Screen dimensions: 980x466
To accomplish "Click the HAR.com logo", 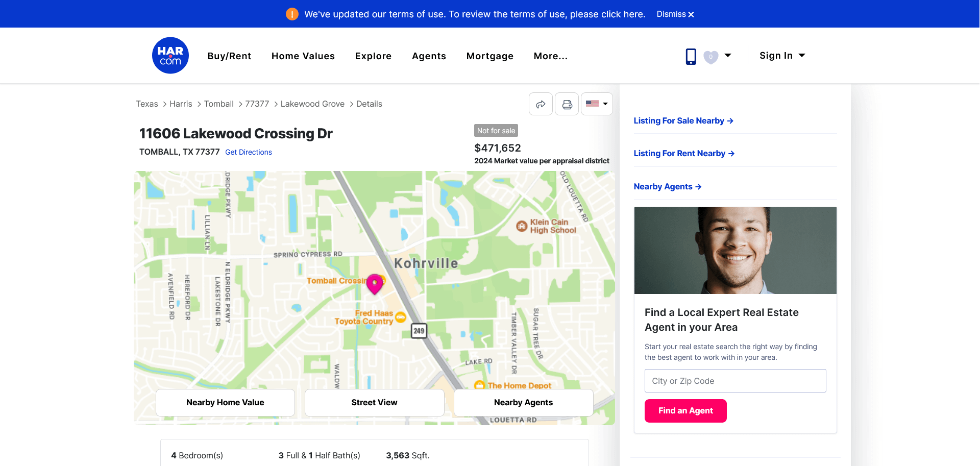I will (170, 56).
